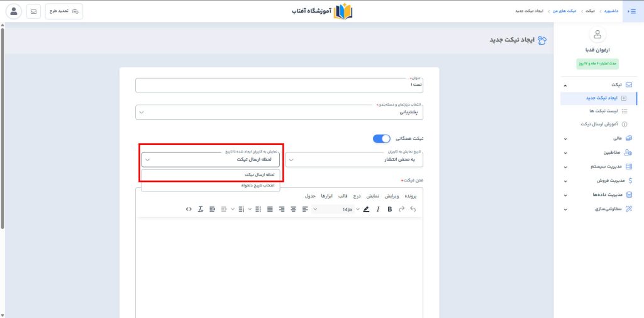Open the پشتیبانی department dropdown
This screenshot has height=318, width=644.
coord(279,112)
